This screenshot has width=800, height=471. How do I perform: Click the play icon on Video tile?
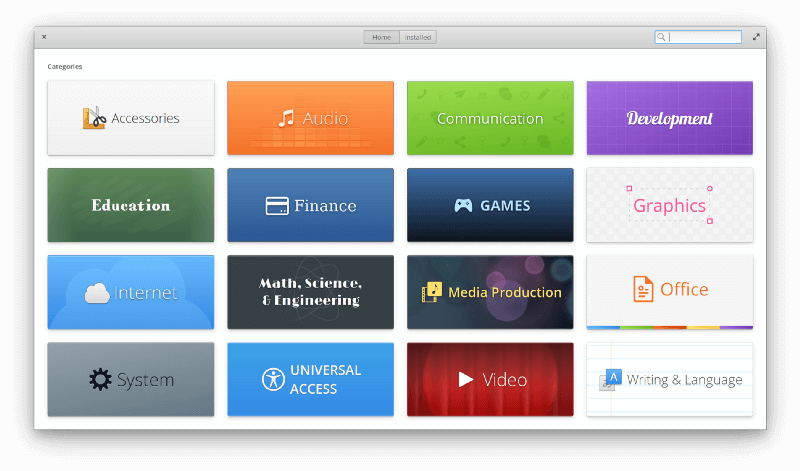(465, 379)
